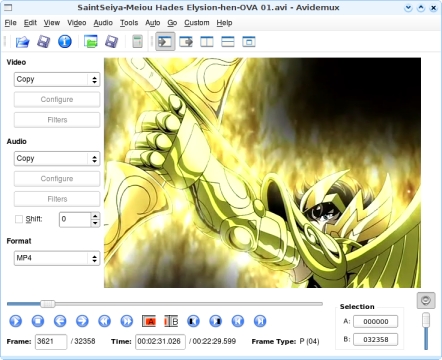Open the Edit menu

pyautogui.click(x=30, y=23)
